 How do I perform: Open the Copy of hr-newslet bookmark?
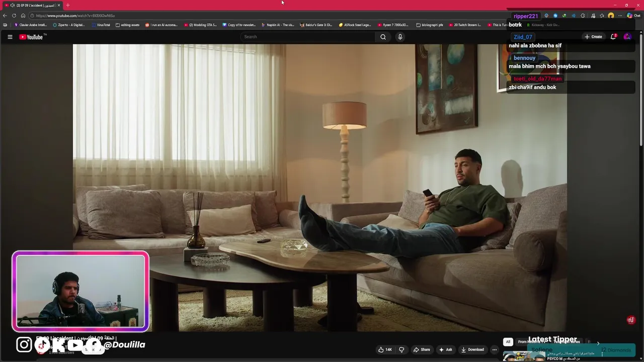pyautogui.click(x=239, y=25)
